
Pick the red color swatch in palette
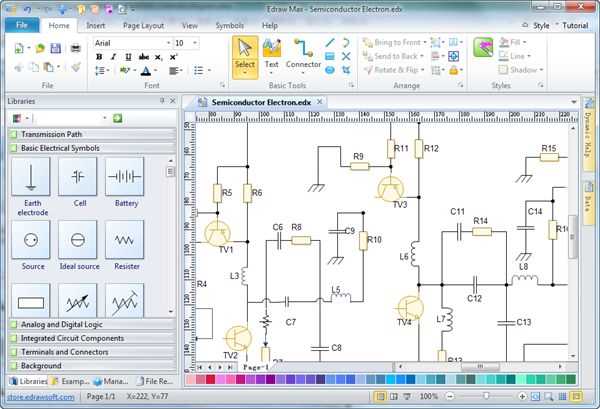[210, 380]
